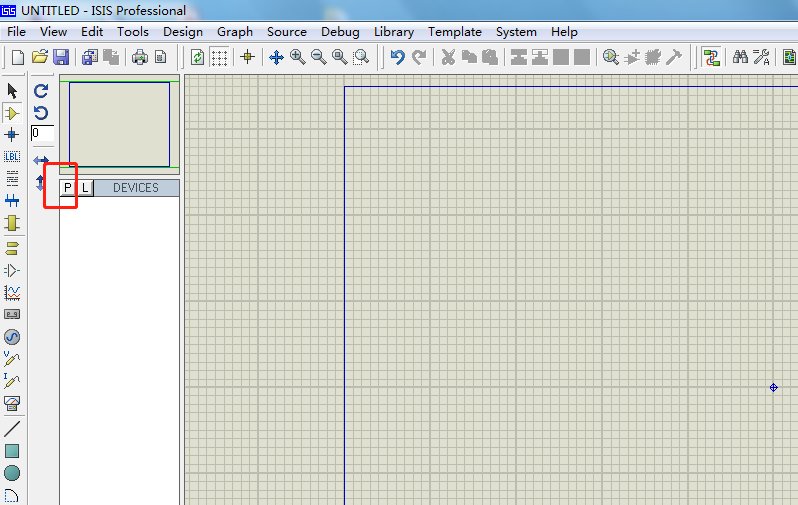Click the rotation angle input field
798x505 pixels.
[x=42, y=133]
